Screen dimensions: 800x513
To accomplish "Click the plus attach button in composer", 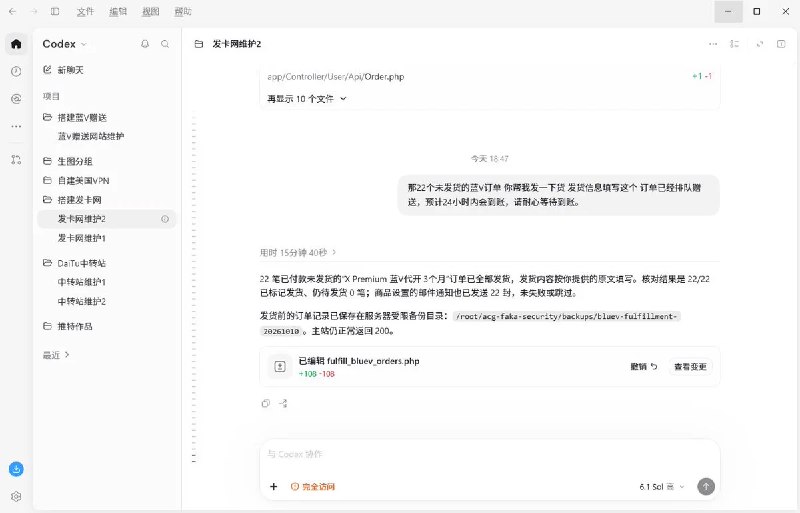I will tap(273, 486).
